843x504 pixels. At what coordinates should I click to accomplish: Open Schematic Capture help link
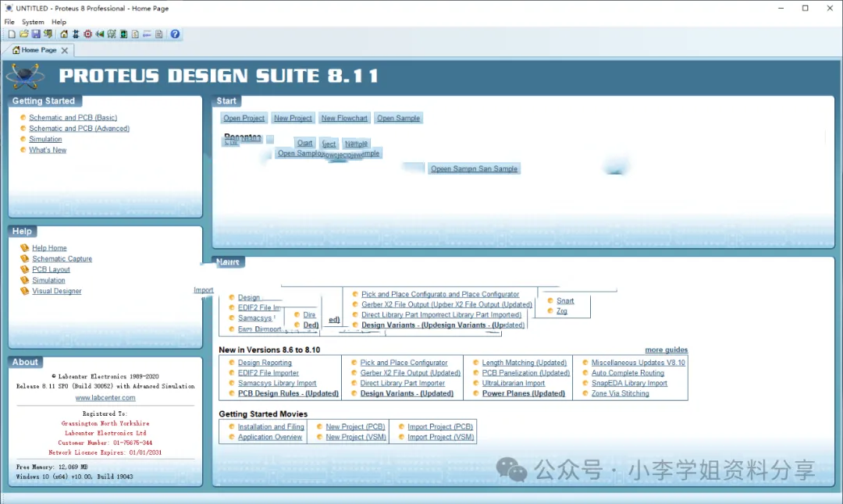tap(62, 258)
